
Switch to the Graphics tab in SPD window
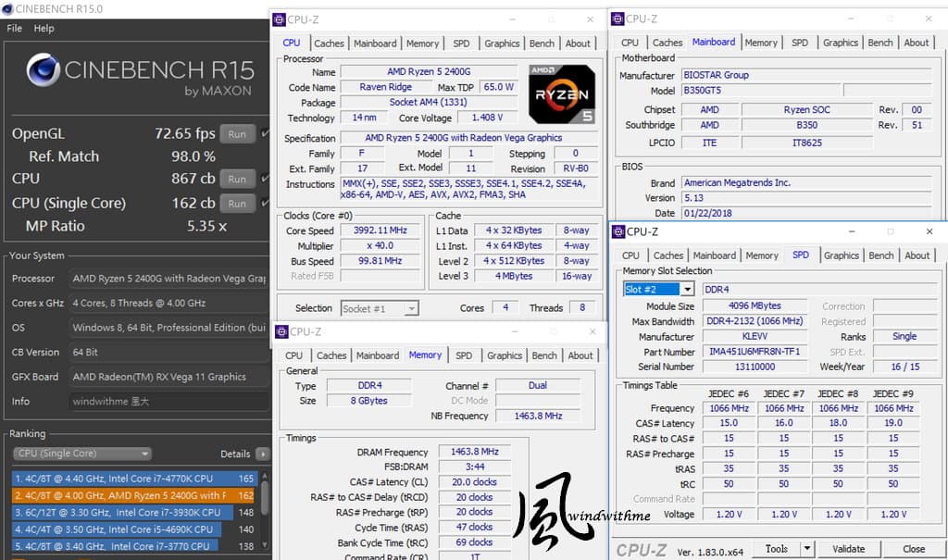click(841, 255)
